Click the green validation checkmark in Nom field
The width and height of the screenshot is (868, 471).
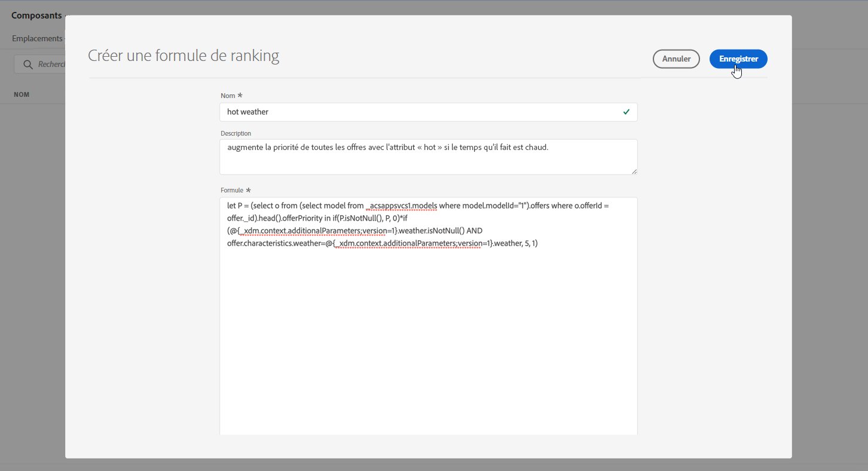(626, 112)
